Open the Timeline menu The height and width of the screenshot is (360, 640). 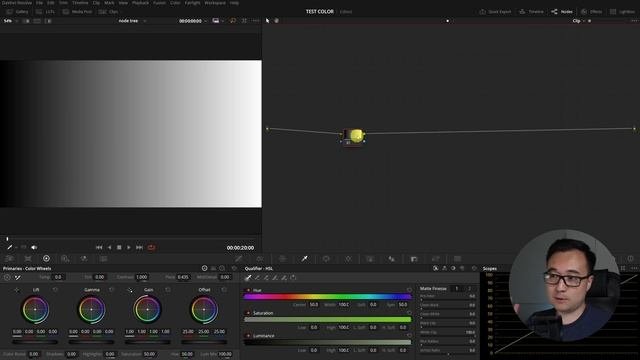[80, 3]
